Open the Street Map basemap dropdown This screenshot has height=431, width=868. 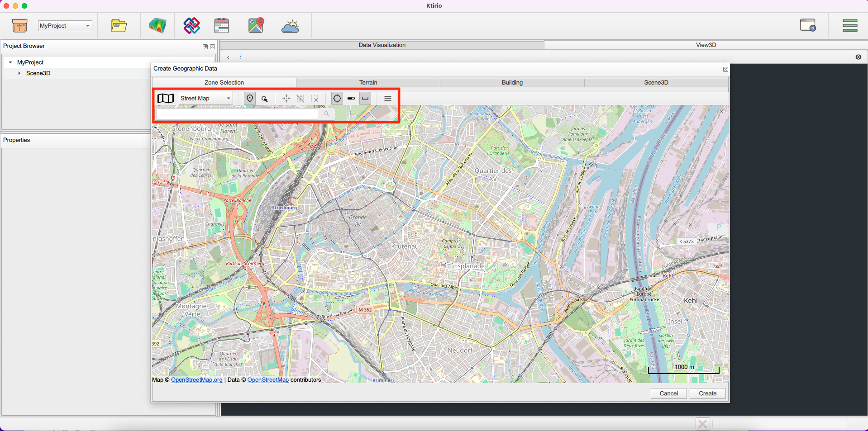point(205,98)
